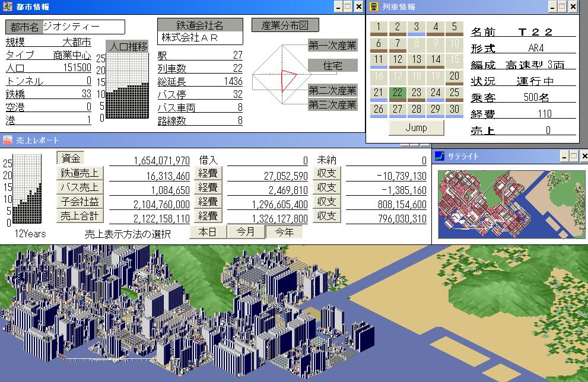Select 第二次産業 label in industry chart
Screen dimensions: 588x382
pos(332,90)
